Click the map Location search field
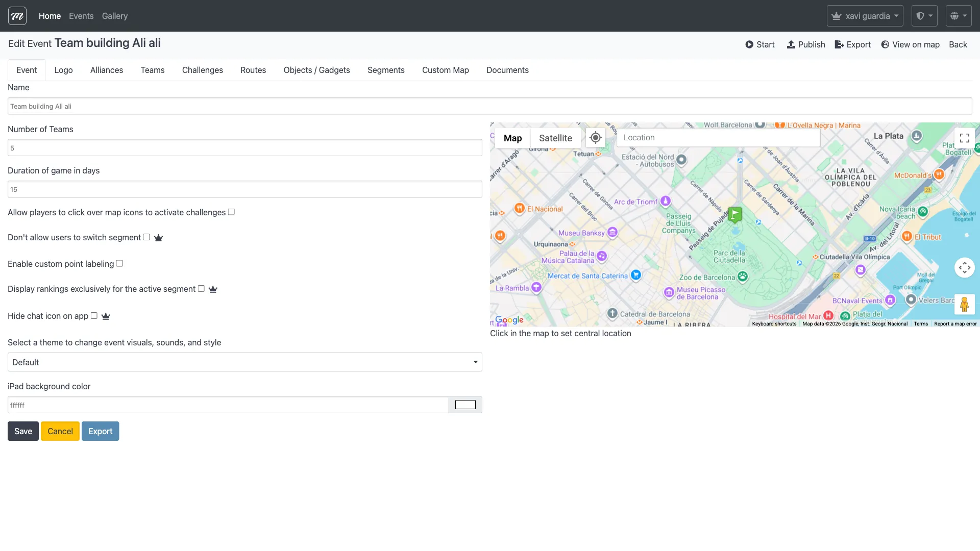Screen dimensions: 980x551 718,138
